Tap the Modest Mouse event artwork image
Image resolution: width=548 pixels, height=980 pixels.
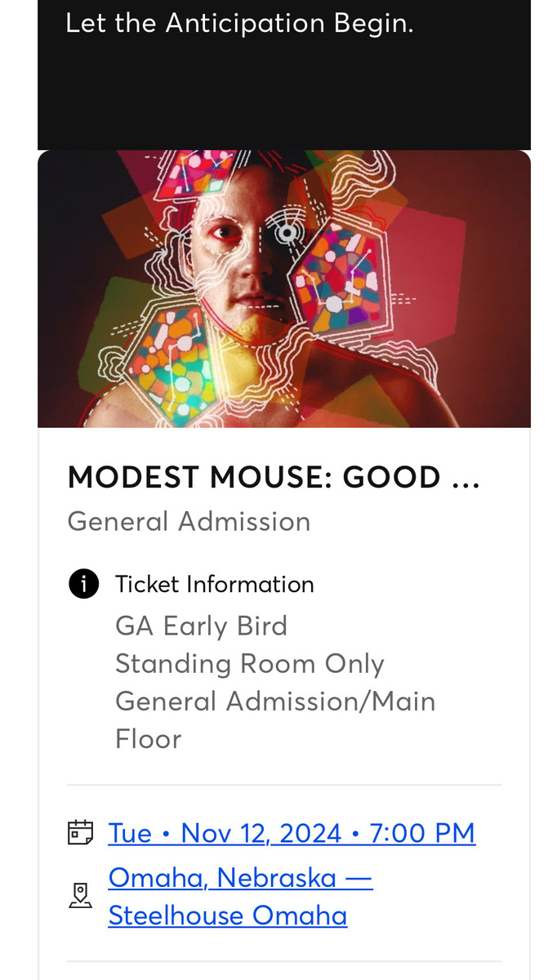tap(284, 288)
